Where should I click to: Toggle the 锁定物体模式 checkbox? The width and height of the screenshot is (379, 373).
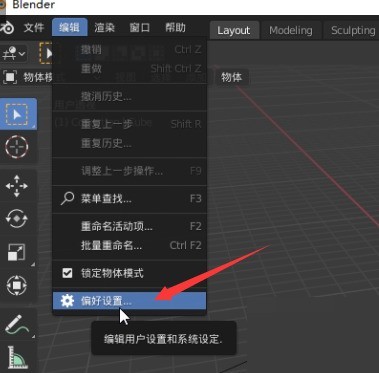point(67,273)
